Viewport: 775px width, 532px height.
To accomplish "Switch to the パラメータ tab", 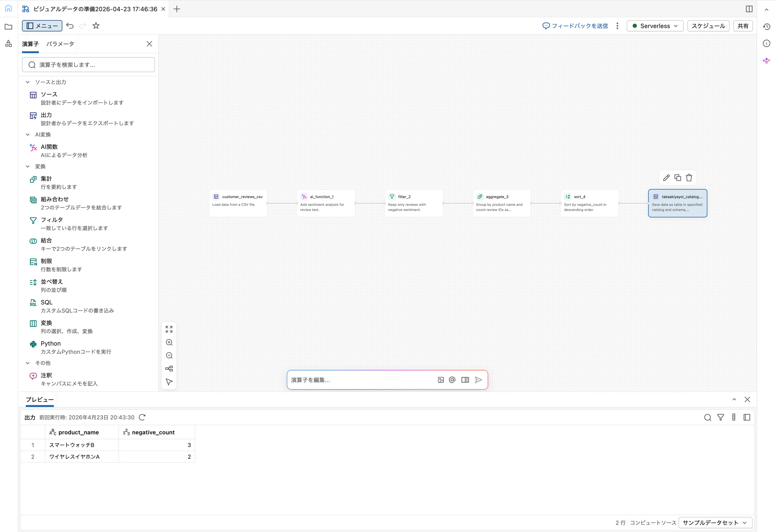I will click(x=60, y=44).
